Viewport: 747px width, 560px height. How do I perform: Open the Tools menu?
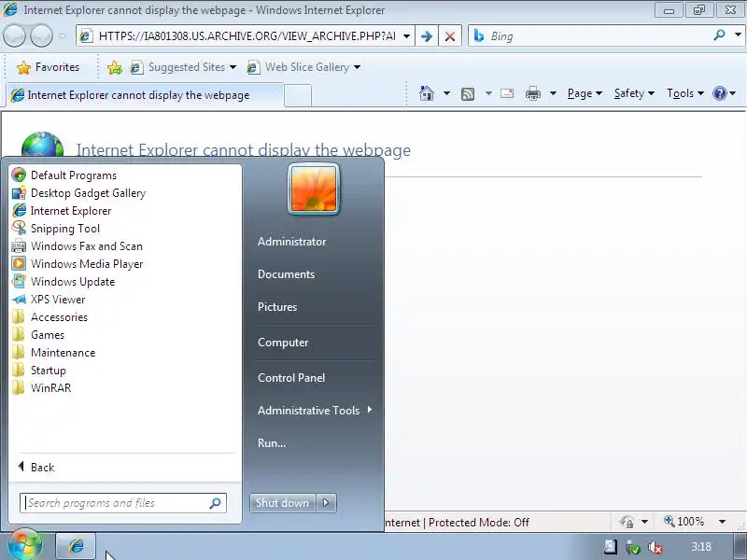[x=685, y=93]
